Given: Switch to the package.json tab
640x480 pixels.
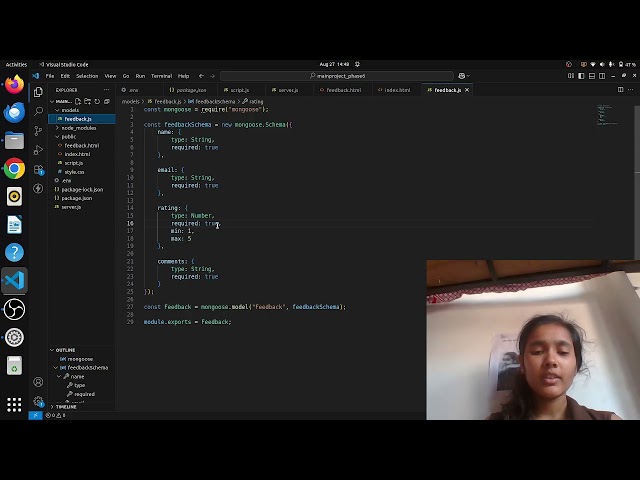Looking at the screenshot, I should point(188,90).
